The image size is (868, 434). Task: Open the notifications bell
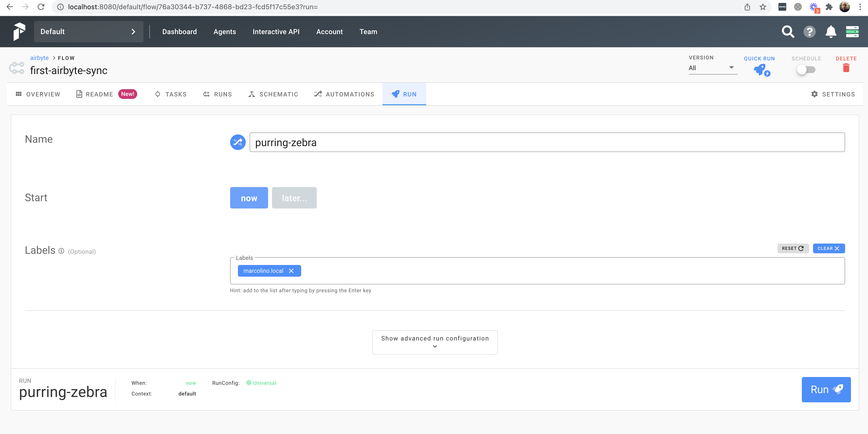coord(831,32)
